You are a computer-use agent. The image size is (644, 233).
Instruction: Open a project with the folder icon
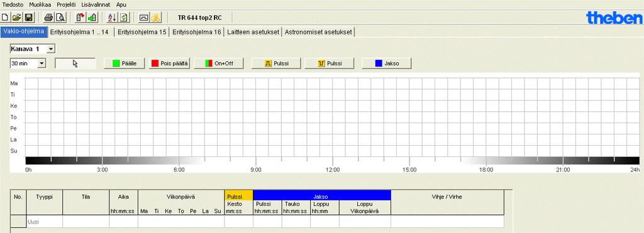(x=16, y=18)
